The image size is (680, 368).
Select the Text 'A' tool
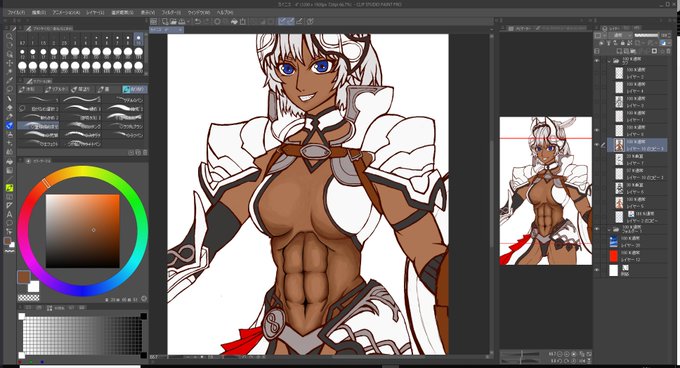click(x=10, y=214)
